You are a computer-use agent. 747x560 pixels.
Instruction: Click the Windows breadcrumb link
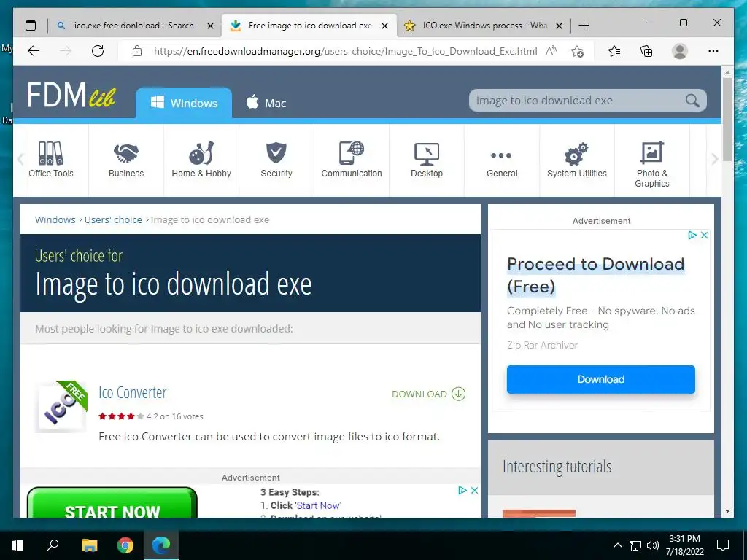55,219
